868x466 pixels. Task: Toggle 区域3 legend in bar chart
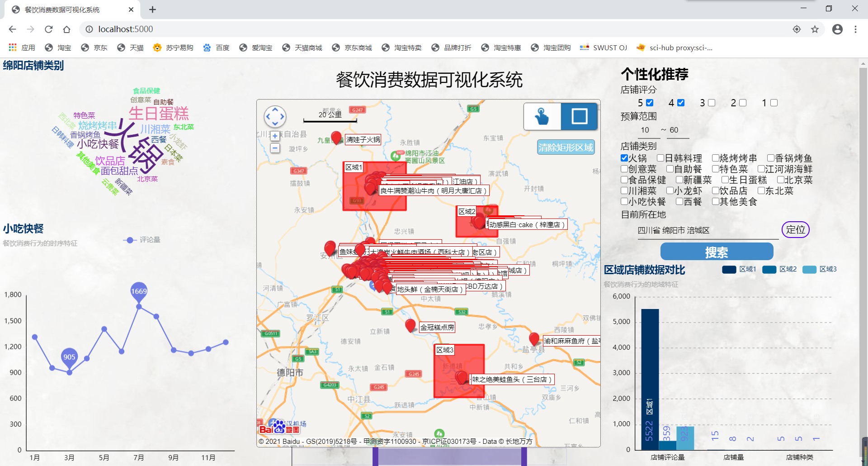click(820, 269)
